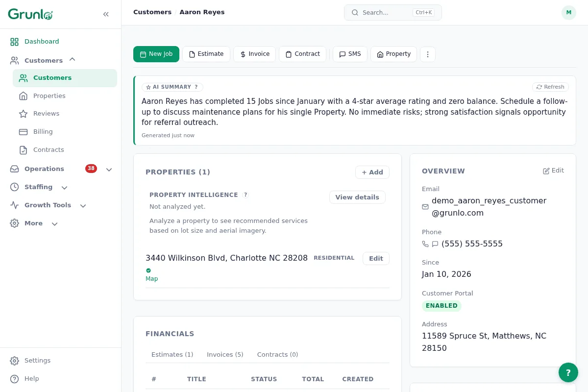Switch to Invoices (5) tab
The width and height of the screenshot is (588, 392).
(x=225, y=354)
